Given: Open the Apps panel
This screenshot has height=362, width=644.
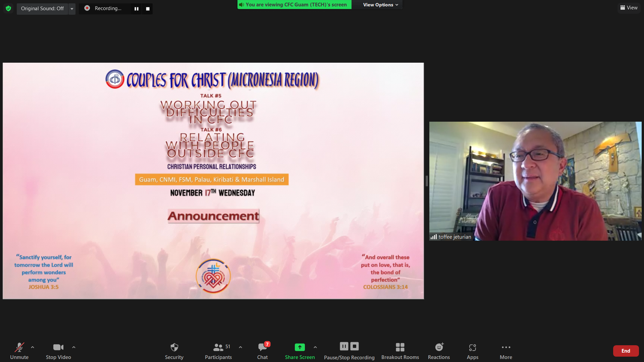Looking at the screenshot, I should coord(473,351).
